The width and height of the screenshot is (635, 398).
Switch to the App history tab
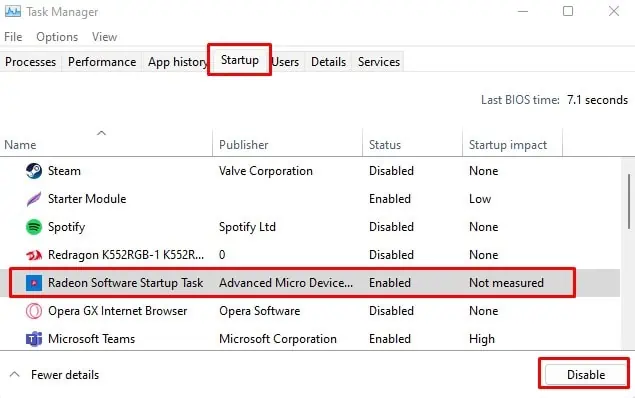pyautogui.click(x=177, y=62)
